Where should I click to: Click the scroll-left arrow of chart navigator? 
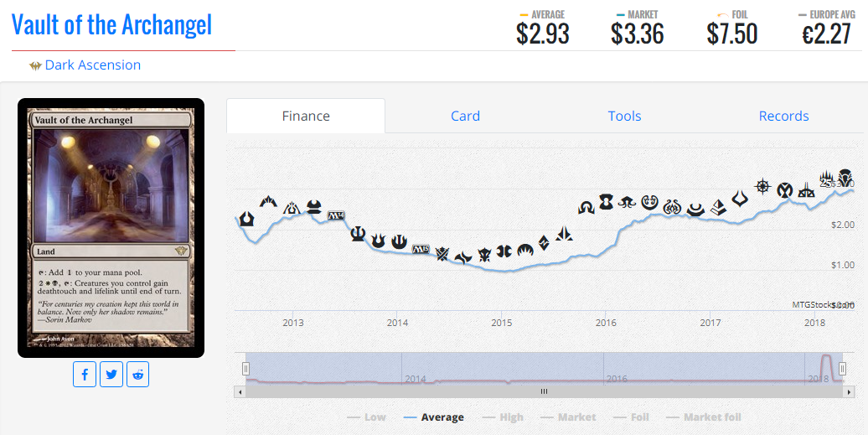pyautogui.click(x=240, y=391)
